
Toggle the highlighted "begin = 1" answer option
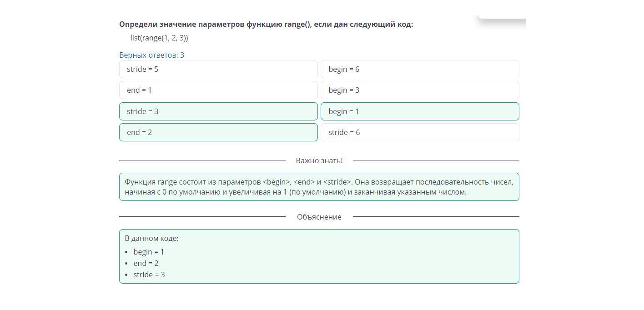pyautogui.click(x=420, y=111)
